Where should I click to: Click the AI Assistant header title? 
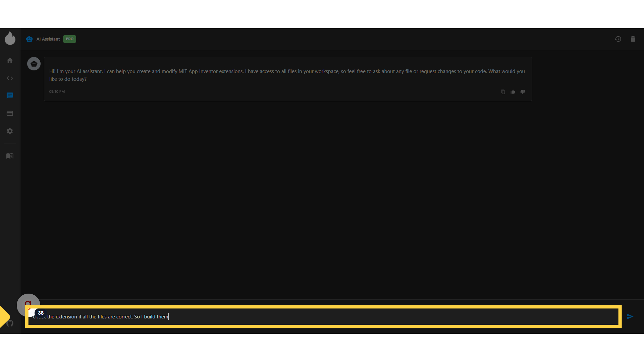pyautogui.click(x=48, y=39)
